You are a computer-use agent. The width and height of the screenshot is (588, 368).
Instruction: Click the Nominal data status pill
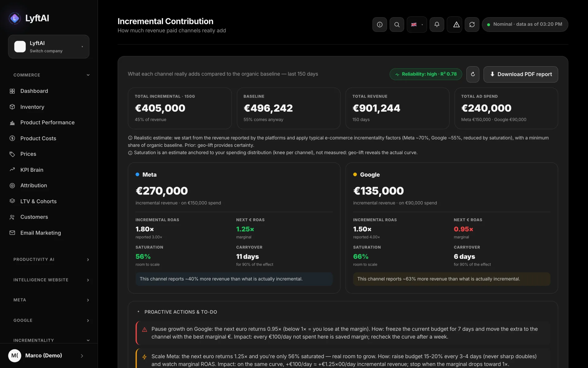point(525,25)
